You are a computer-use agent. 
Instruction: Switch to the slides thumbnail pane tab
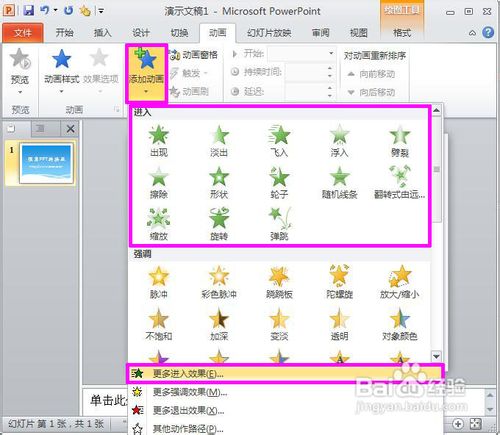point(11,129)
